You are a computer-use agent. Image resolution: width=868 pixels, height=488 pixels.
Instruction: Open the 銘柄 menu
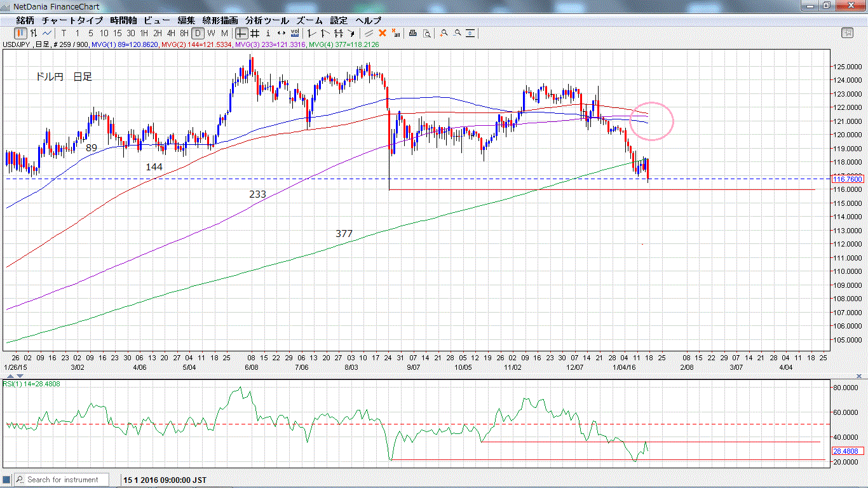[25, 20]
